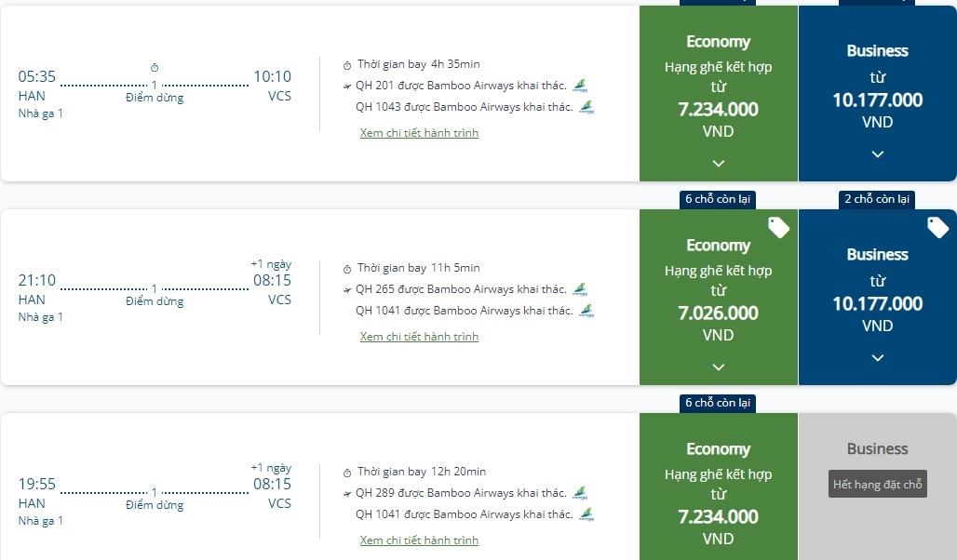
Task: Expand Economy 7.234.000 fare for 05:35 flight
Action: point(719,163)
